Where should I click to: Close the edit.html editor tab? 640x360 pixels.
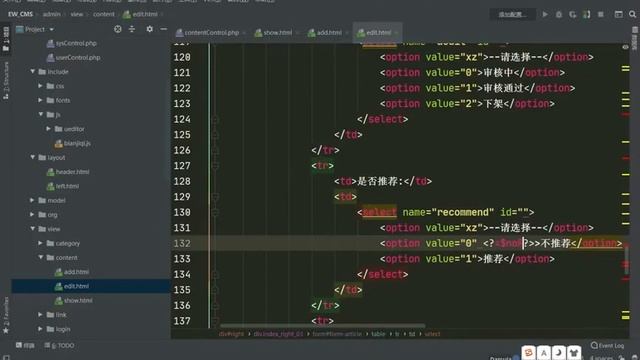pos(396,33)
